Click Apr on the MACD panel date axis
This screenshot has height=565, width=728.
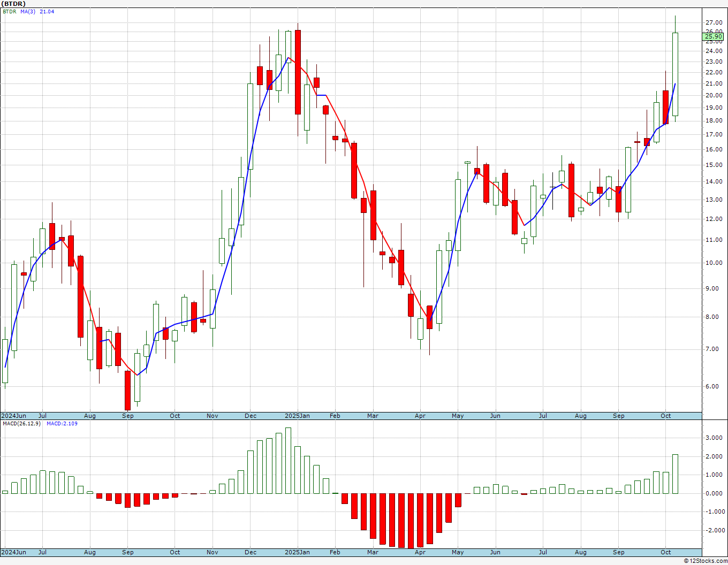[x=420, y=552]
